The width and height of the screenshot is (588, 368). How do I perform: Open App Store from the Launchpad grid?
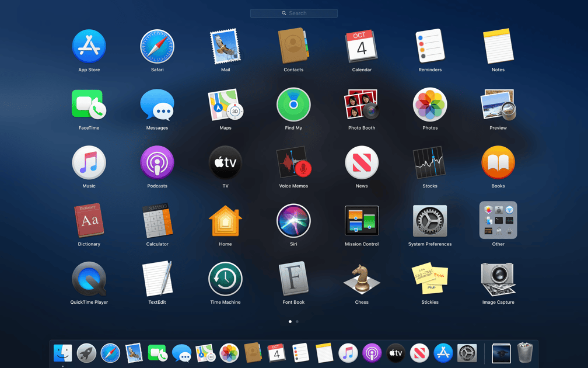[89, 46]
